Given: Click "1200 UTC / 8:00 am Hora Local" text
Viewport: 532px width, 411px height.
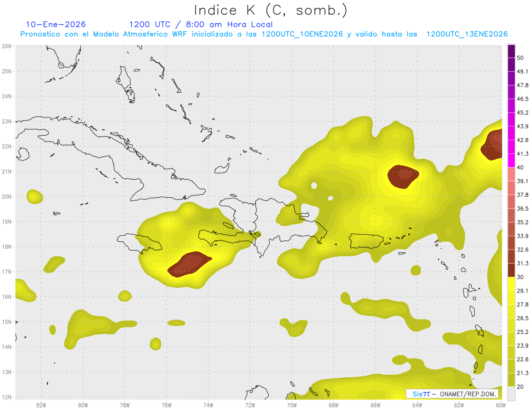Looking at the screenshot, I should [201, 24].
